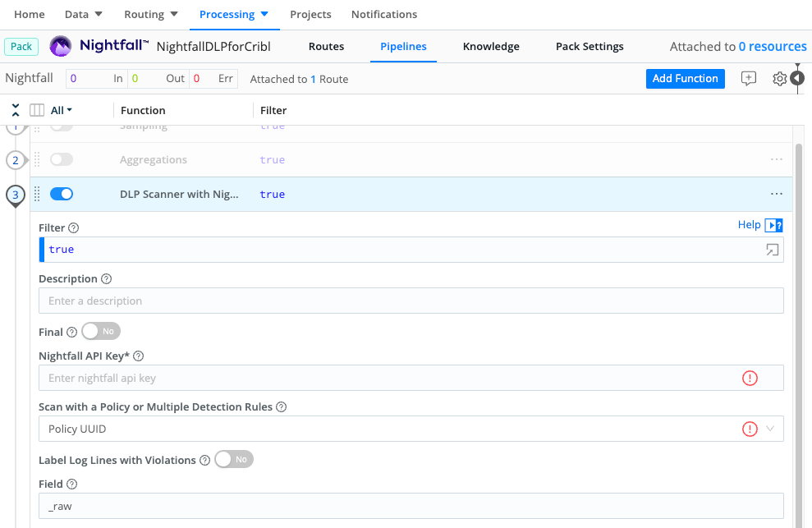
Task: Open options menu for DLP Scanner row
Action: tap(776, 194)
